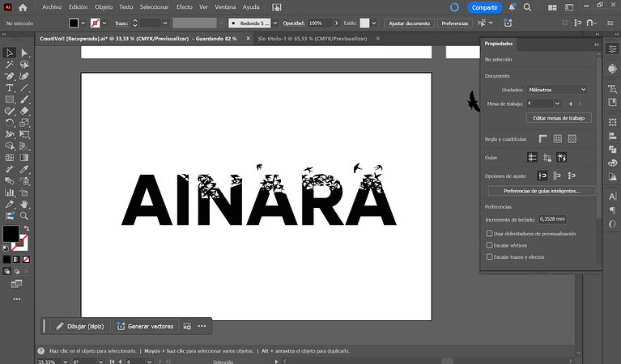Open the Efecto menu
This screenshot has width=621, height=364.
(185, 6)
